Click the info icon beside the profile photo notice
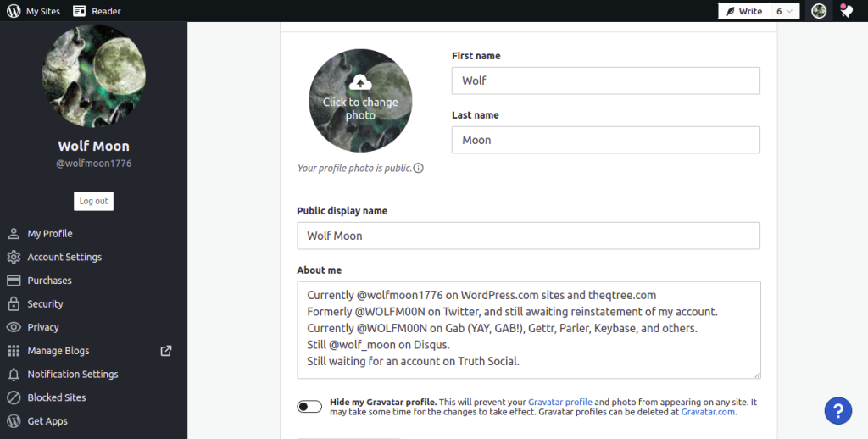This screenshot has width=868, height=439. point(419,169)
